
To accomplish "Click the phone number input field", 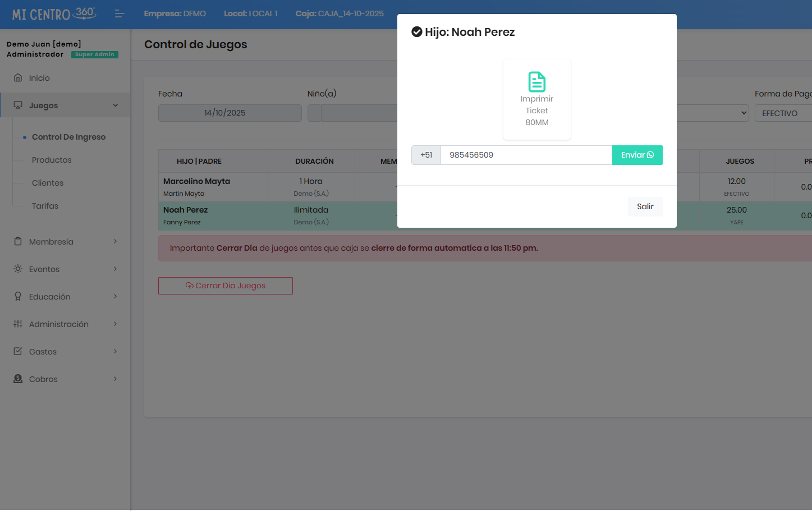I will [526, 155].
